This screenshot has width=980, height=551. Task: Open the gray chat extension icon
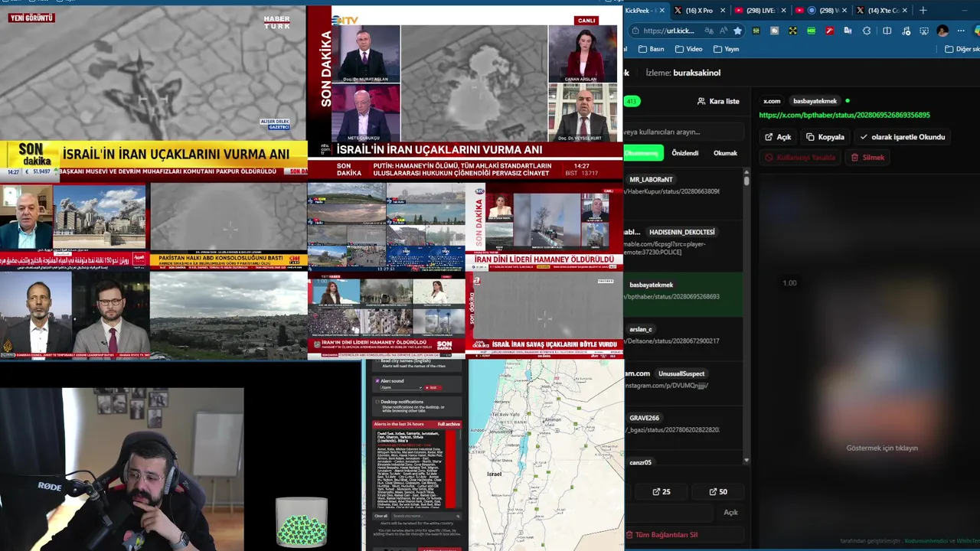coord(774,31)
